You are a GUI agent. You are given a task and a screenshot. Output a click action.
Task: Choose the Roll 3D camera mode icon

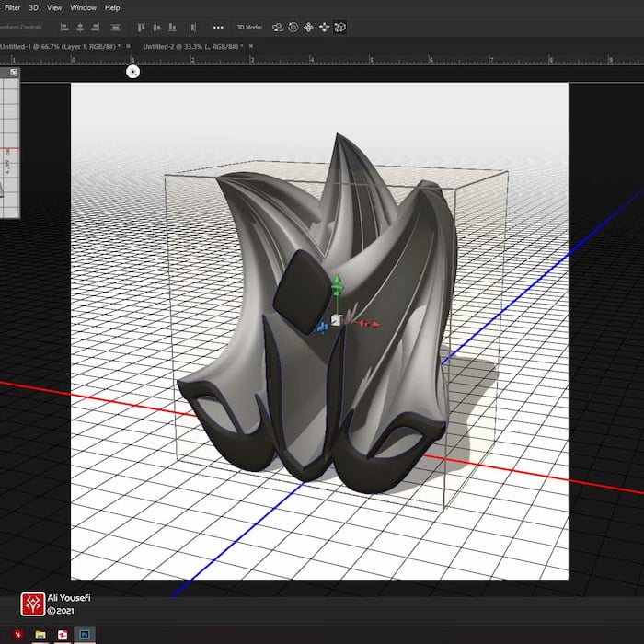293,28
